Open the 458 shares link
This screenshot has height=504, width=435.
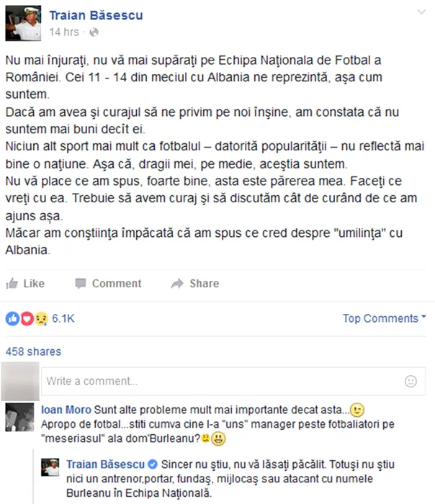click(x=33, y=351)
